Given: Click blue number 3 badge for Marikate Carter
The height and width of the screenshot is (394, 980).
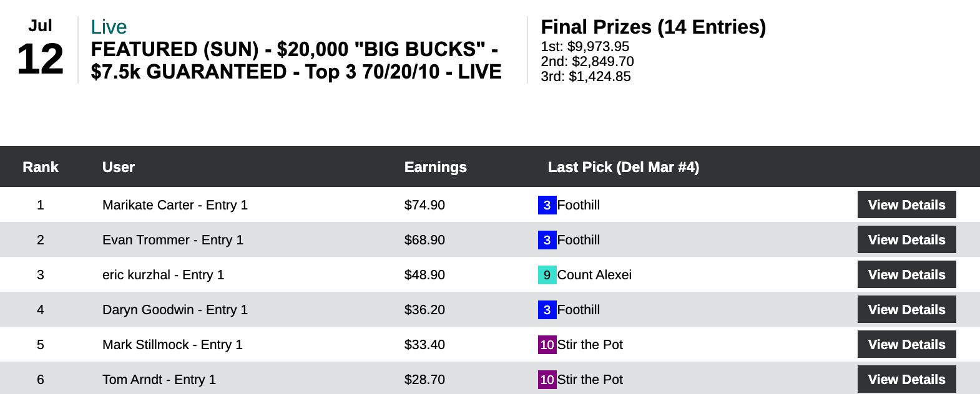Looking at the screenshot, I should (547, 205).
